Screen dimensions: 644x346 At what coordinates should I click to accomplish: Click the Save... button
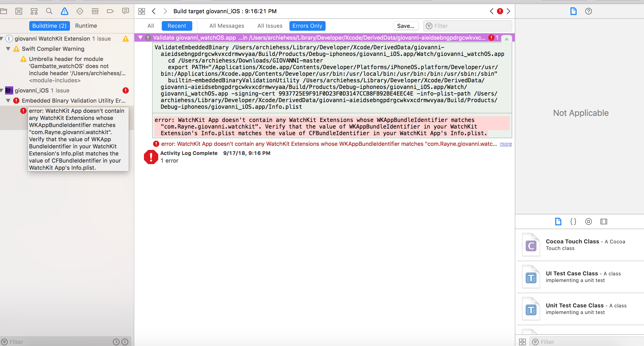406,26
